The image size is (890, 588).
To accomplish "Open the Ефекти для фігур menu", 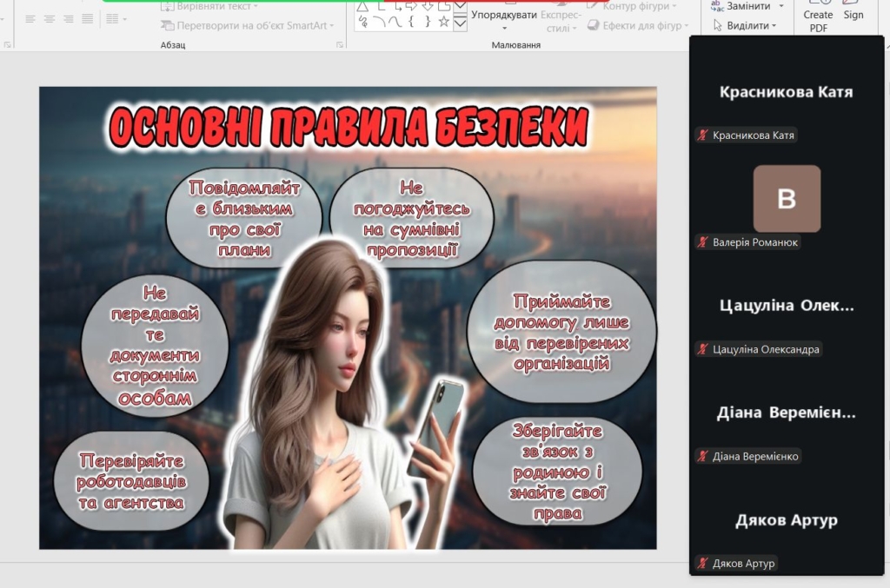I will pyautogui.click(x=641, y=25).
